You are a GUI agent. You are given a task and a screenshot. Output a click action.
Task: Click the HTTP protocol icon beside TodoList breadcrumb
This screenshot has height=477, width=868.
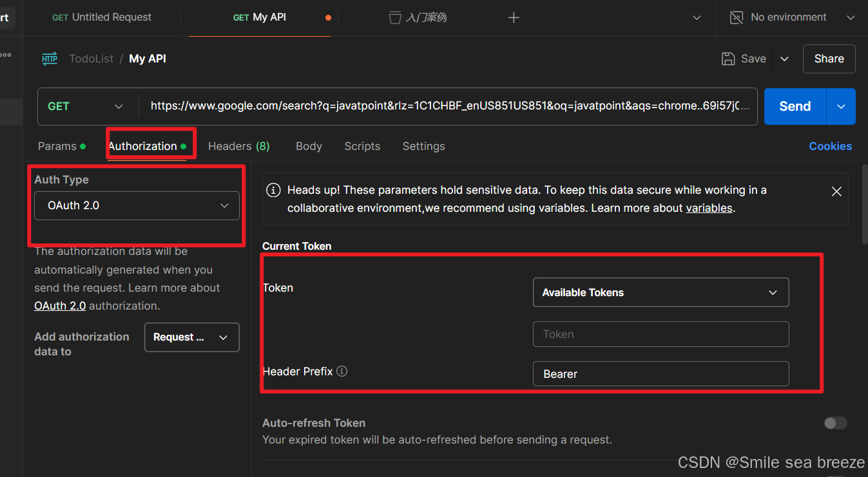point(50,58)
